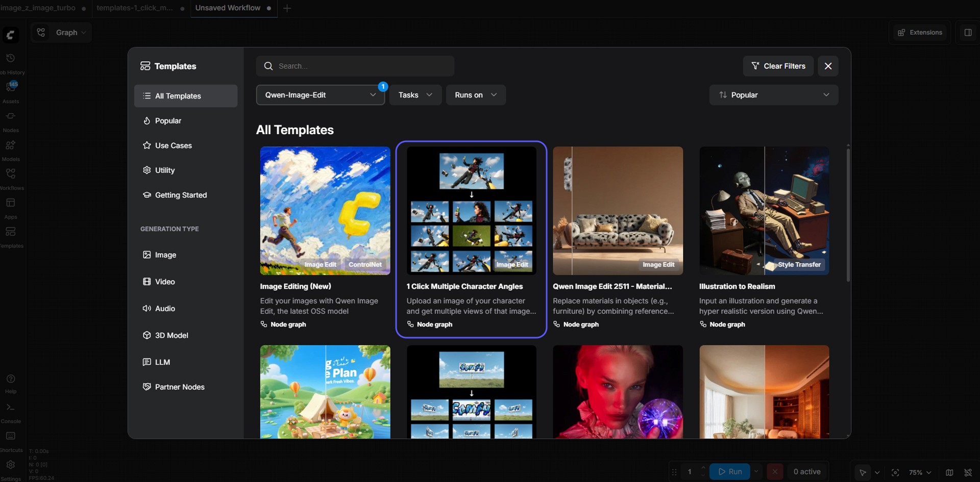980x482 pixels.
Task: Click the Clear Filters button
Action: point(778,66)
